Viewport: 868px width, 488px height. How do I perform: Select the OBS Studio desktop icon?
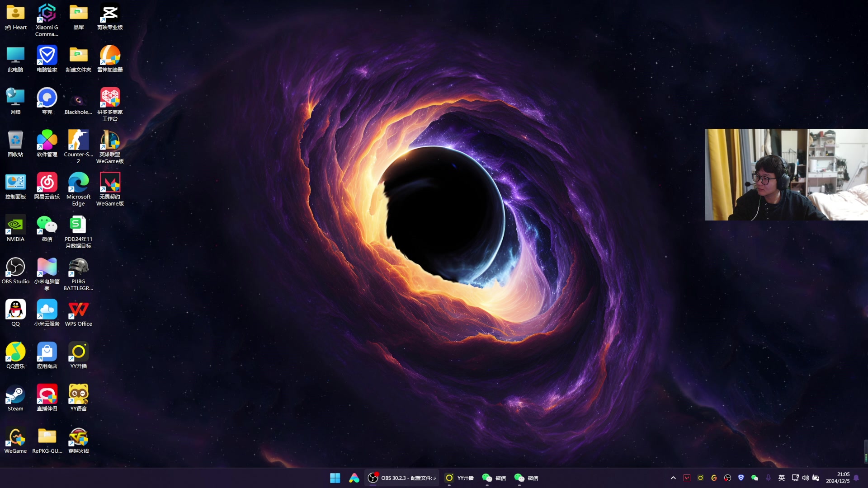pos(15,271)
